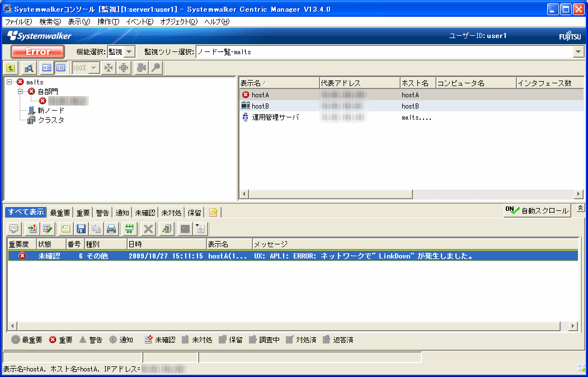Sort by ホスト名 column header
The image size is (588, 377).
pos(418,83)
